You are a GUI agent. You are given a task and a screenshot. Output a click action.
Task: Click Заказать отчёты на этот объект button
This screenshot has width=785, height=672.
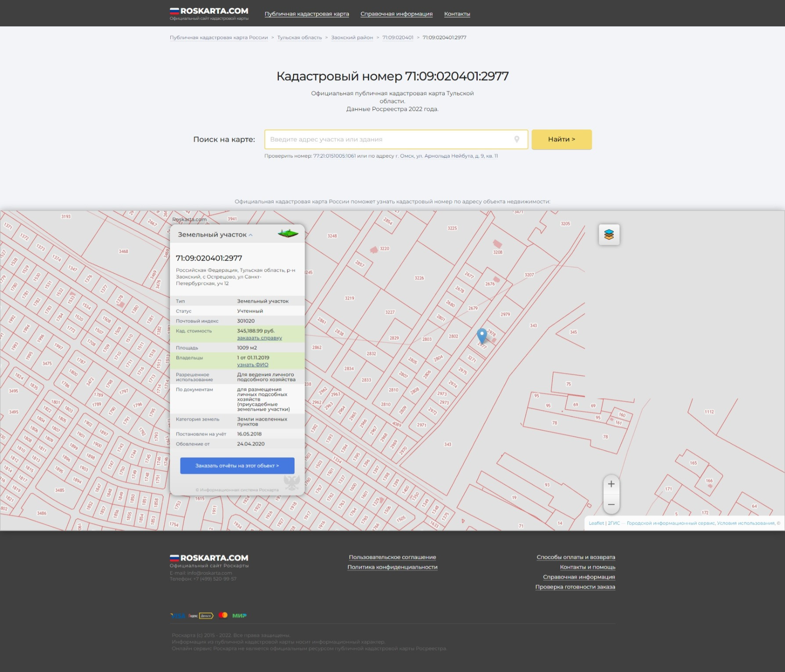237,466
